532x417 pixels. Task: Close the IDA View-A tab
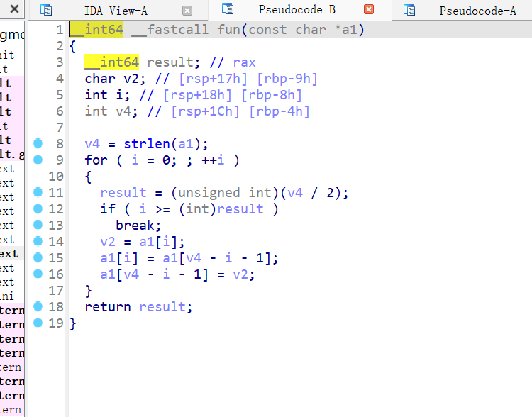(x=187, y=11)
